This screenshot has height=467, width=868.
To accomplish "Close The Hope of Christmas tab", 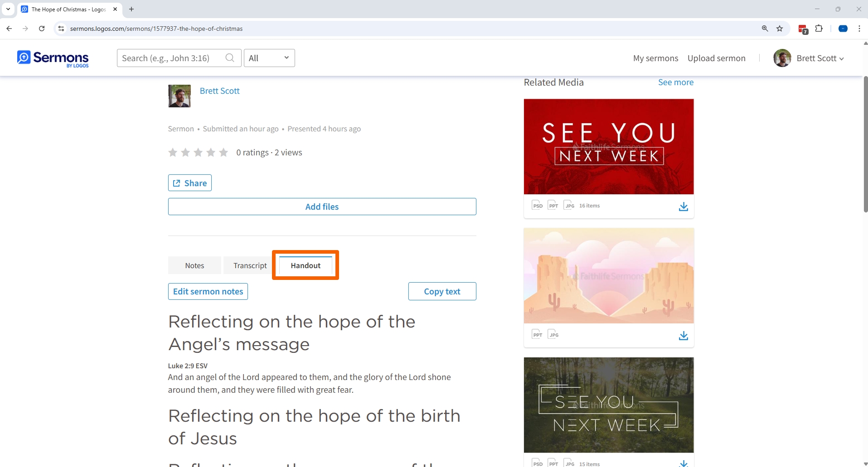I will click(x=115, y=9).
